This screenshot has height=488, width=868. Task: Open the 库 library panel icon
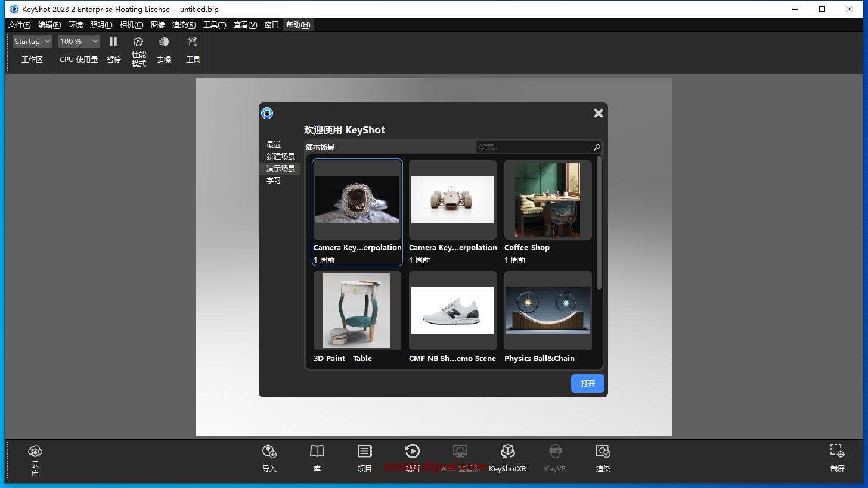[x=317, y=451]
